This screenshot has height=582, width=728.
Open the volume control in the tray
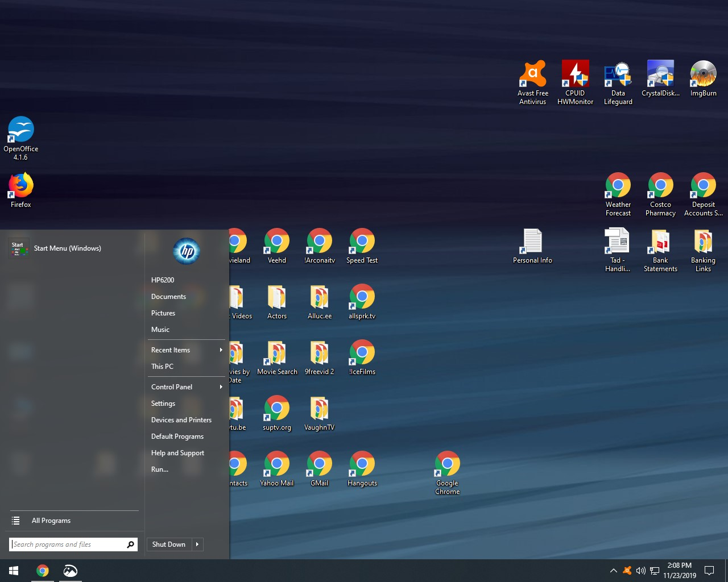point(640,571)
